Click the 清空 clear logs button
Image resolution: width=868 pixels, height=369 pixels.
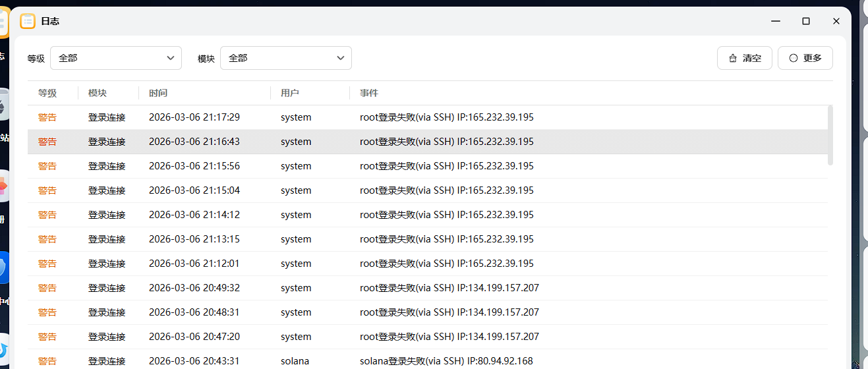click(x=745, y=58)
